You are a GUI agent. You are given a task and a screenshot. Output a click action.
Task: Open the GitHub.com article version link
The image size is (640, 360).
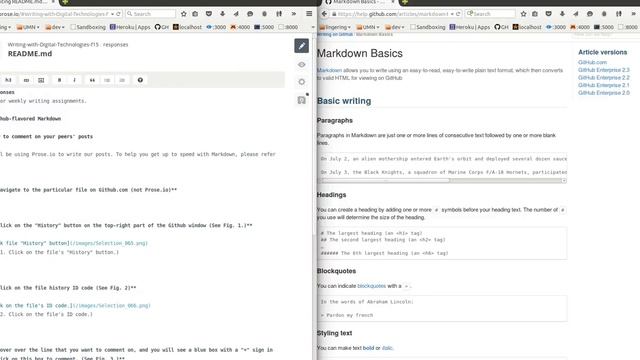592,62
